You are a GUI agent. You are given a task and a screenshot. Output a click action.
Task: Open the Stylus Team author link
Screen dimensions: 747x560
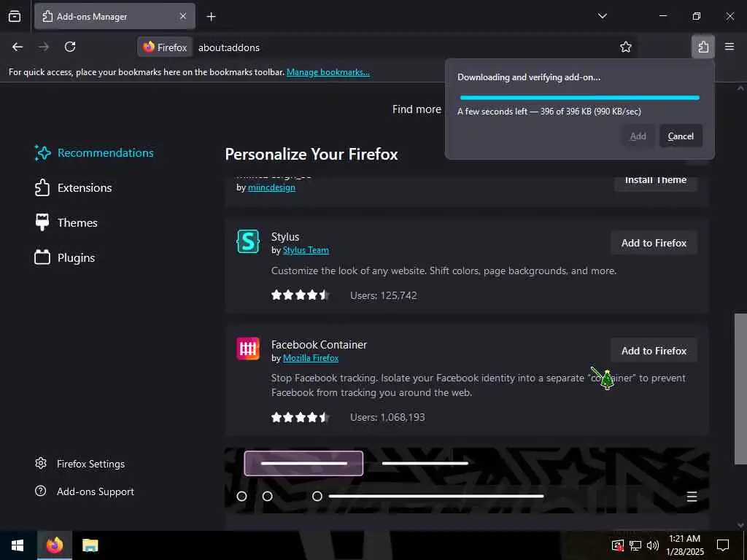click(x=306, y=250)
